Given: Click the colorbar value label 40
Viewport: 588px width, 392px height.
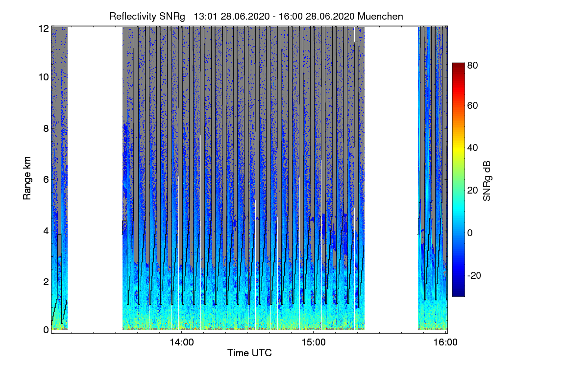Looking at the screenshot, I should (x=473, y=147).
